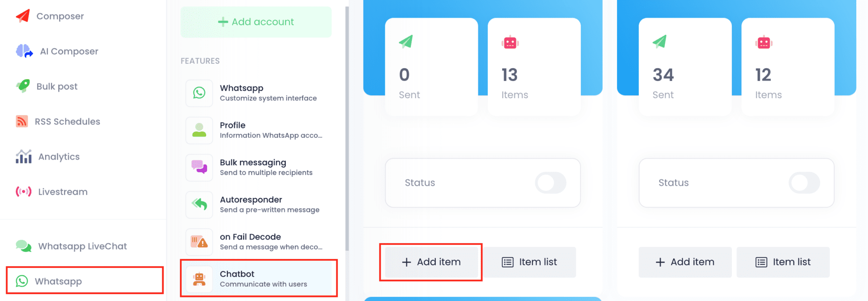The height and width of the screenshot is (301, 868).
Task: Click the Composer paper plane icon
Action: (x=23, y=16)
